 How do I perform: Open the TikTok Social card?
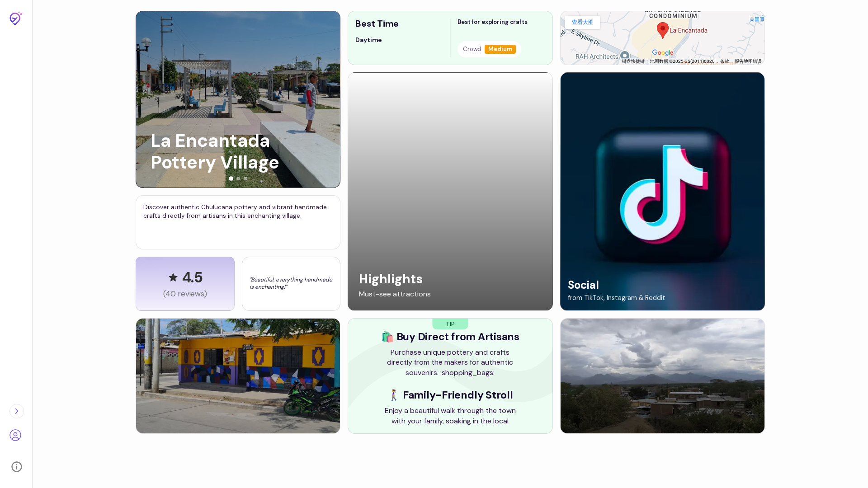pos(662,191)
